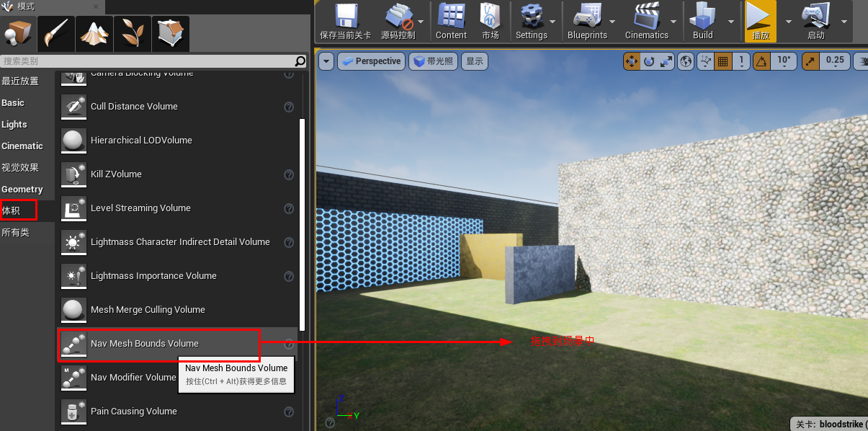Open the Perspective view dropdown
Screen dimensions: 868x431
tap(371, 61)
